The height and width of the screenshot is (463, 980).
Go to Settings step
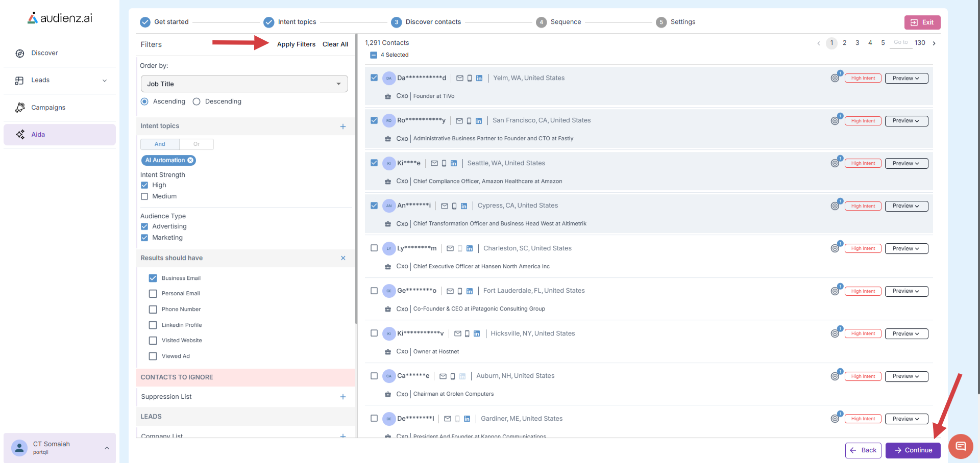point(676,22)
